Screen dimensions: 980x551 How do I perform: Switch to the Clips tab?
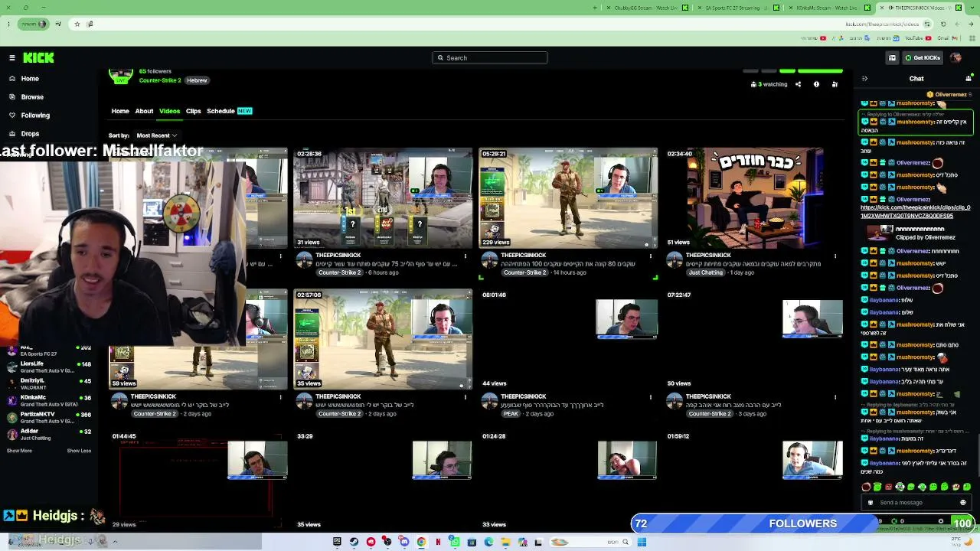pyautogui.click(x=193, y=111)
